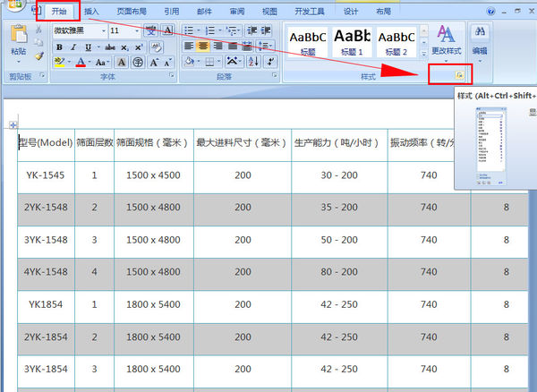Click the Phonetic Guide (文) icon
This screenshot has height=392, width=537.
pyautogui.click(x=151, y=30)
